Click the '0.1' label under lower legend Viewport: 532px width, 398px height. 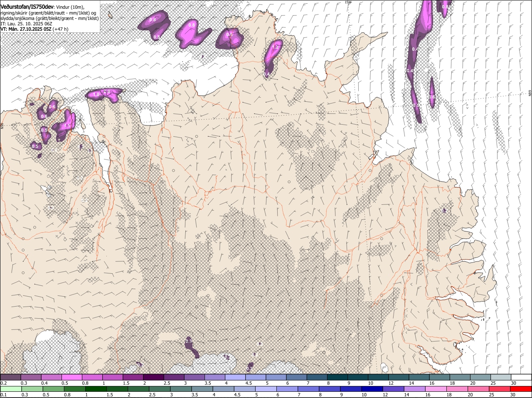pos(3,395)
